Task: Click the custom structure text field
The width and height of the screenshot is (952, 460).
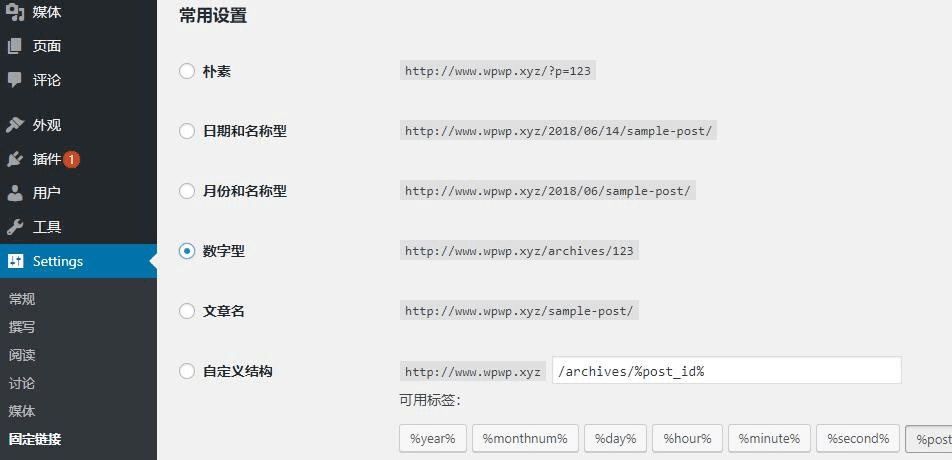Action: point(726,371)
